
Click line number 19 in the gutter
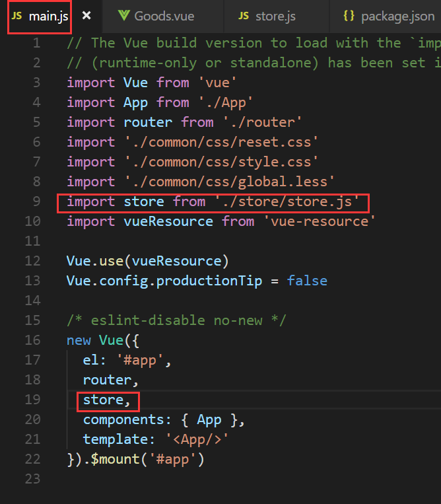pyautogui.click(x=33, y=400)
